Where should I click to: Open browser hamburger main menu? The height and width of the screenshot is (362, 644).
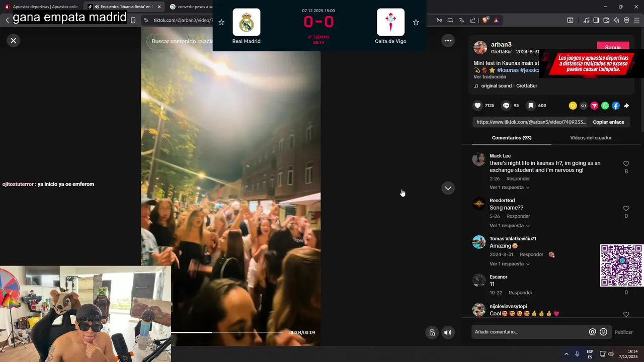(x=637, y=20)
